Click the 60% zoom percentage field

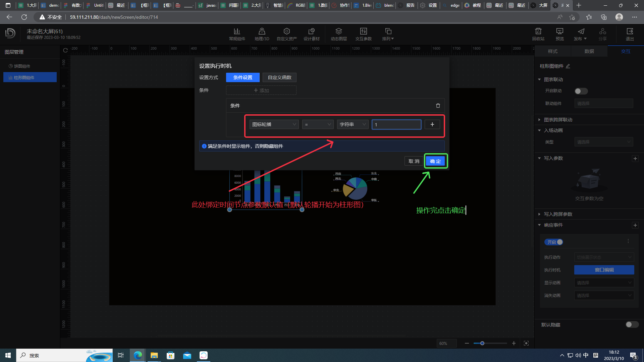point(446,343)
